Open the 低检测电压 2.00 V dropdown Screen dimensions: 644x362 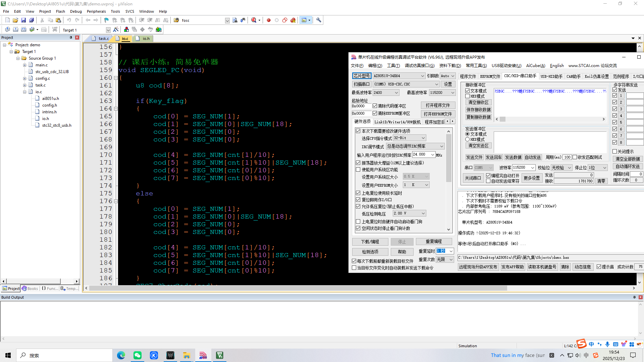coord(423,214)
